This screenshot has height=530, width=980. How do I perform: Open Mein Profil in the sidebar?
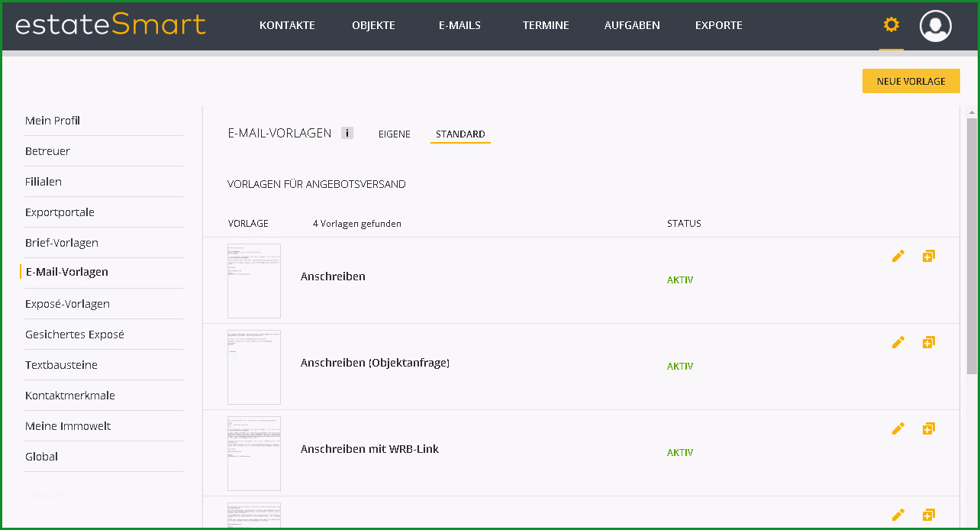pos(53,121)
